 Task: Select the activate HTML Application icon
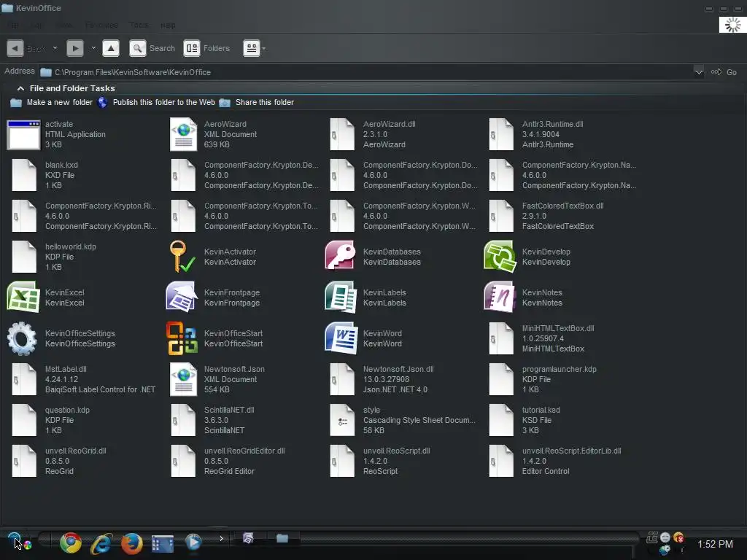click(23, 135)
